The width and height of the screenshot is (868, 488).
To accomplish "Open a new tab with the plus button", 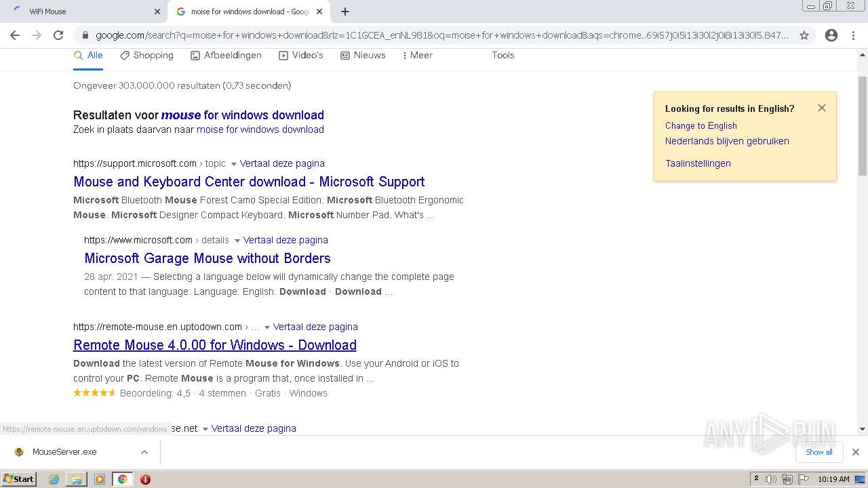I will point(345,12).
